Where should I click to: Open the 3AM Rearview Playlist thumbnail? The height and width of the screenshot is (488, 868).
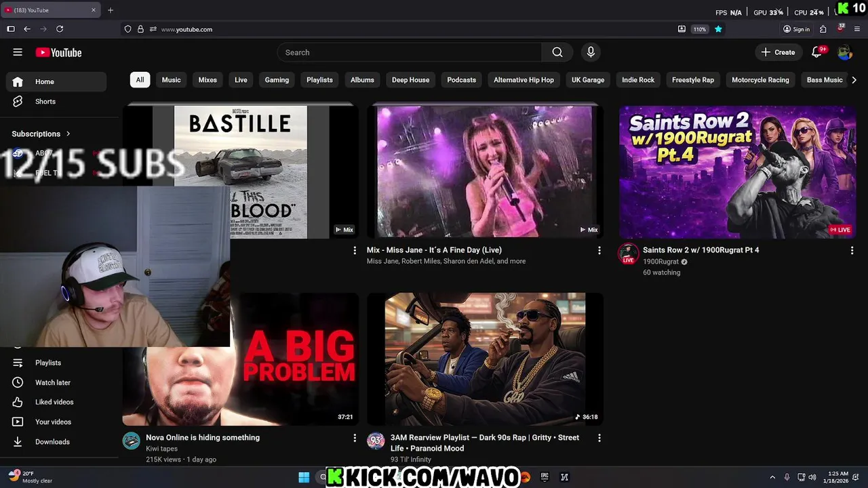485,359
